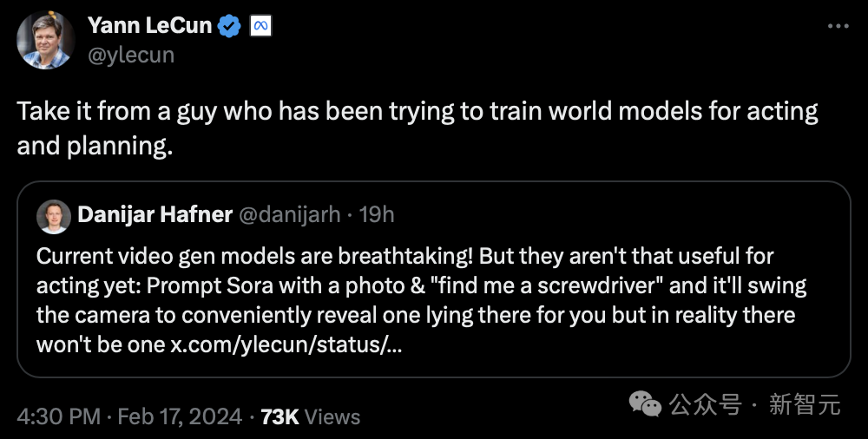Image resolution: width=868 pixels, height=439 pixels.
Task: Open the quoted tweet's 19h timestamp
Action: click(377, 214)
